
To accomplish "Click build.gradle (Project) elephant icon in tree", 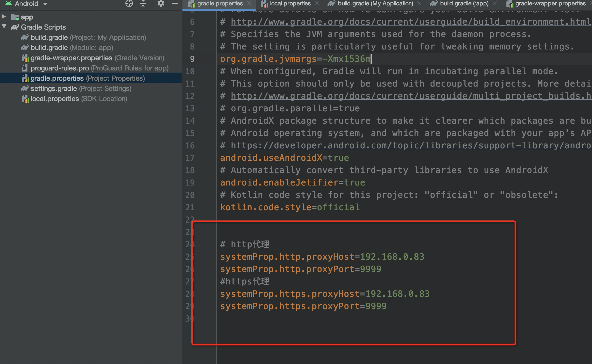I will (25, 37).
